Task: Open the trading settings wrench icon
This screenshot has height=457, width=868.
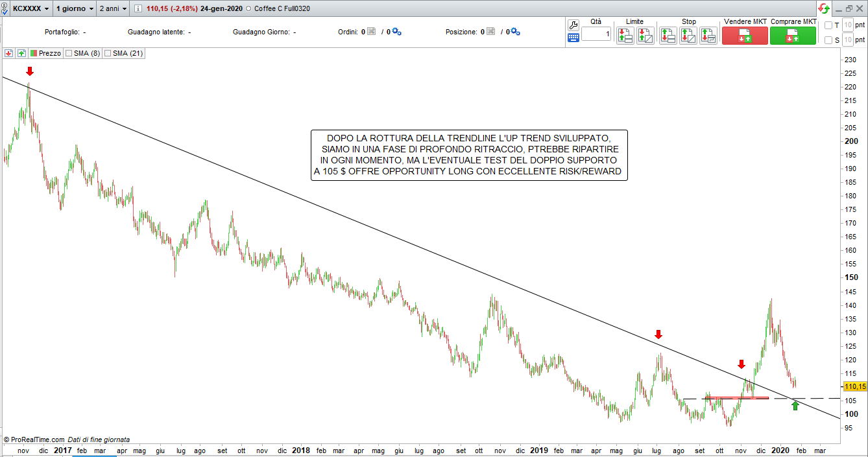Action: click(x=573, y=25)
